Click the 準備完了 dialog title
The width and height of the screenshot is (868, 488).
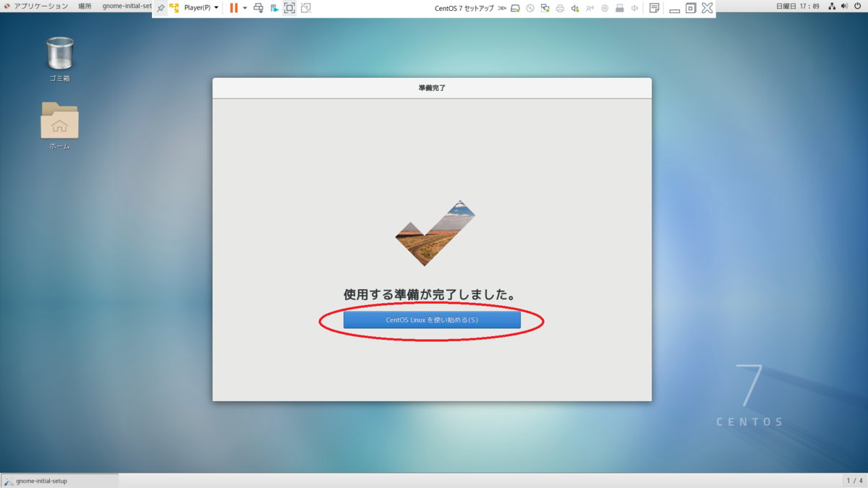(432, 88)
